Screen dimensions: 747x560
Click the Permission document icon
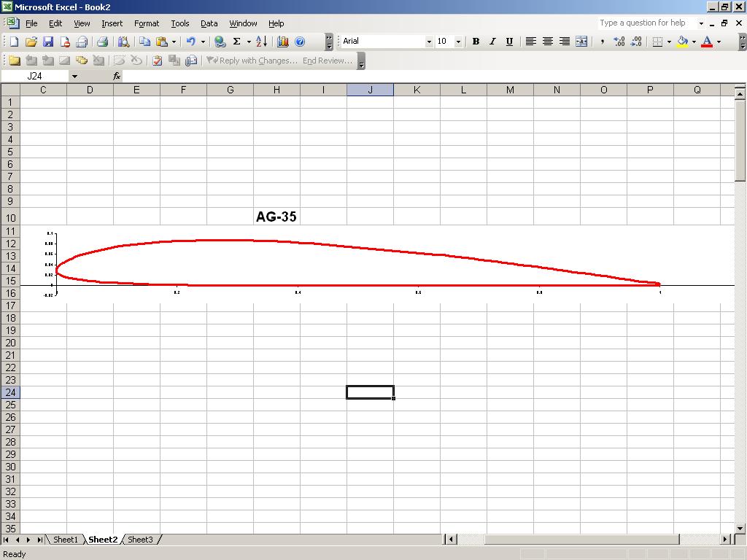pyautogui.click(x=65, y=42)
